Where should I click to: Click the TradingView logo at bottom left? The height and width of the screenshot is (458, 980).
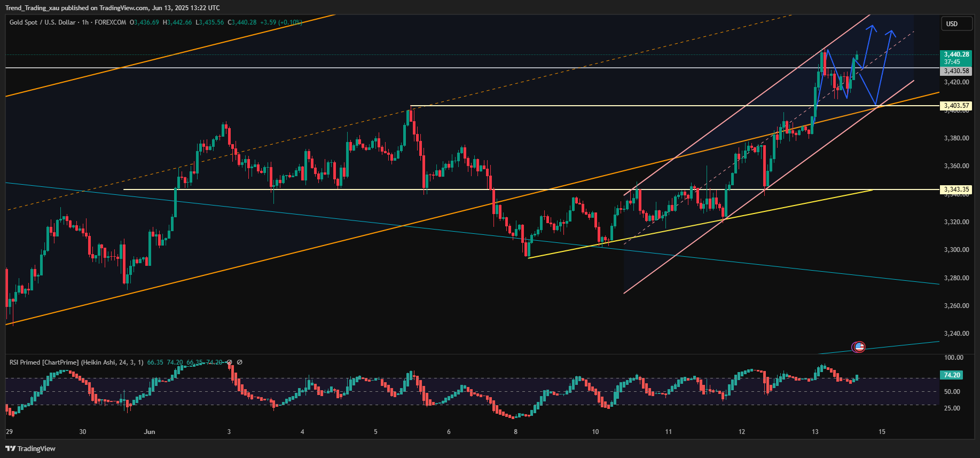click(x=30, y=448)
